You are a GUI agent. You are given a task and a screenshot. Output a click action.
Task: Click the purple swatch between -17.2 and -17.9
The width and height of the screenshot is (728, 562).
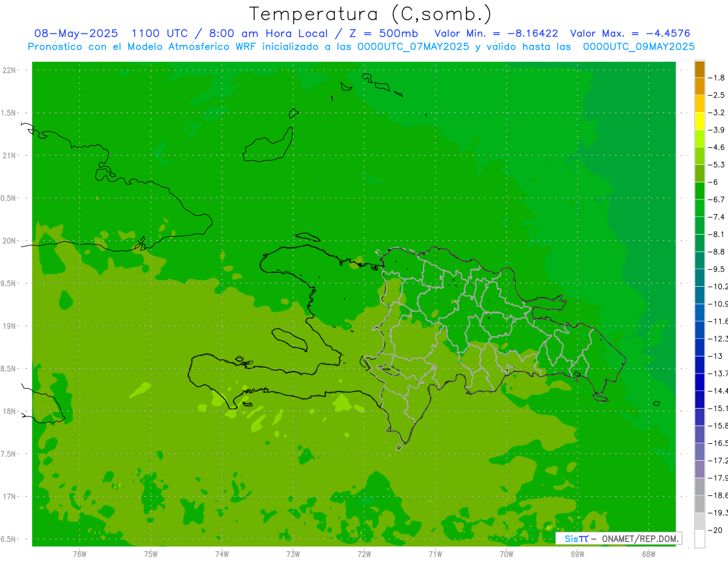click(699, 469)
